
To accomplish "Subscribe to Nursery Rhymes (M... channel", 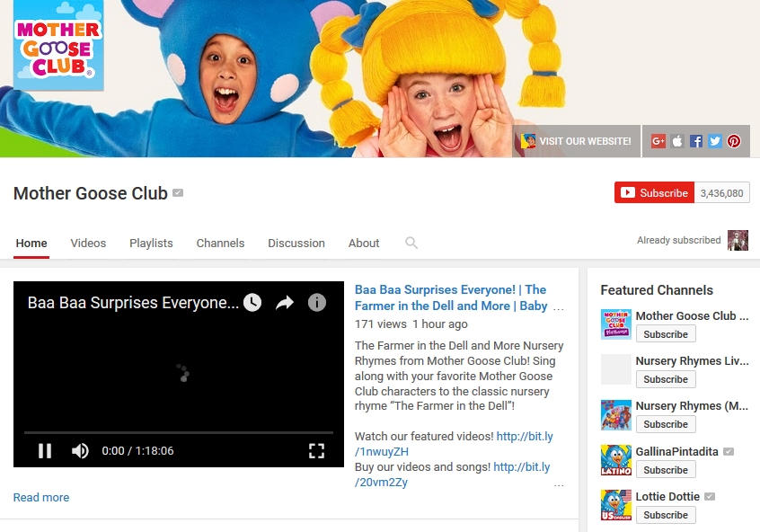I will [x=666, y=424].
